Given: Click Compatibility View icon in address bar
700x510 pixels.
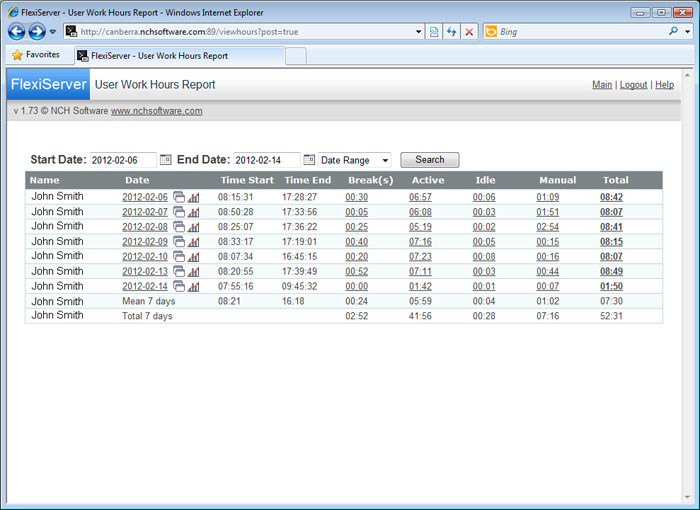Looking at the screenshot, I should click(433, 32).
